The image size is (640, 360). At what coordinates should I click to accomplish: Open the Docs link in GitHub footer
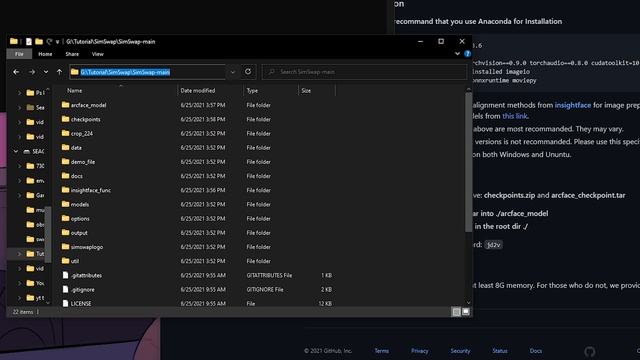(x=536, y=351)
